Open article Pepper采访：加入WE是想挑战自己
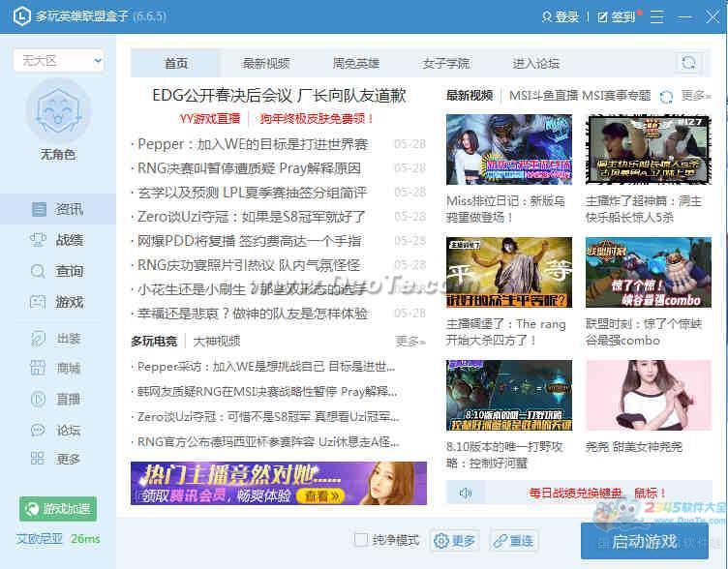Image resolution: width=728 pixels, height=569 pixels. 266,367
